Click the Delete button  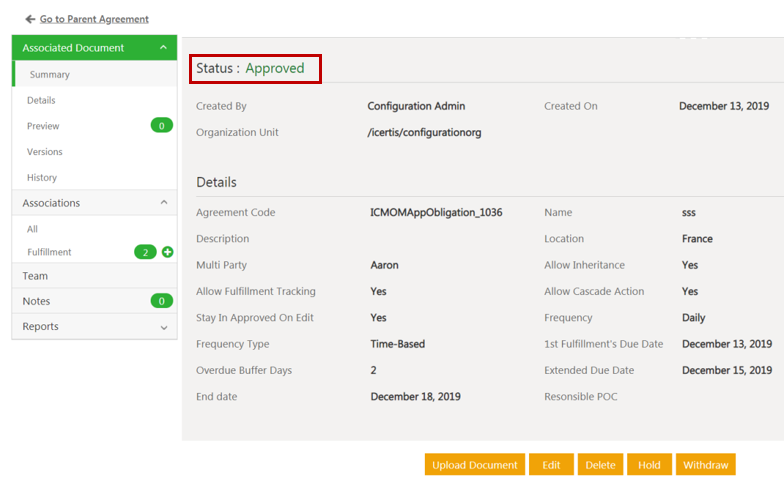[x=600, y=465]
